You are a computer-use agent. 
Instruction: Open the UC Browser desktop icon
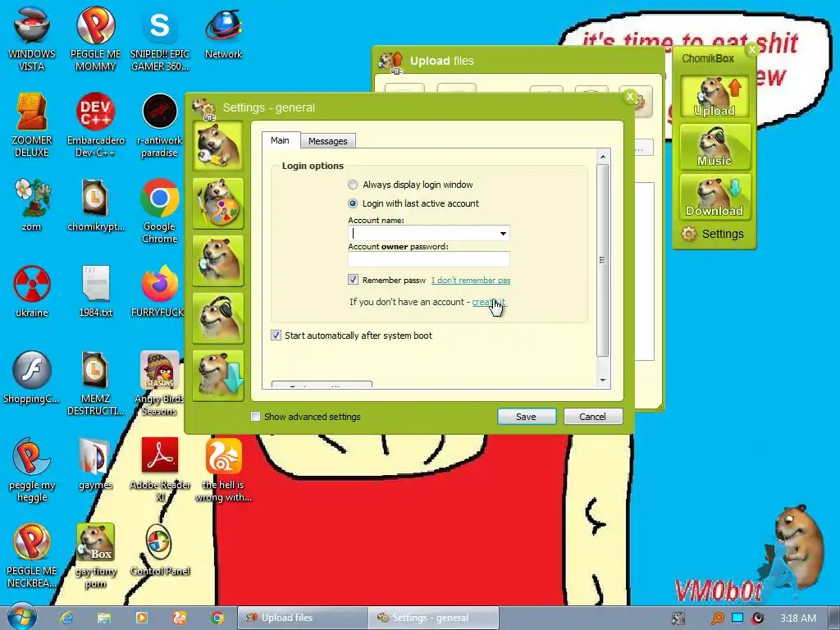(223, 470)
